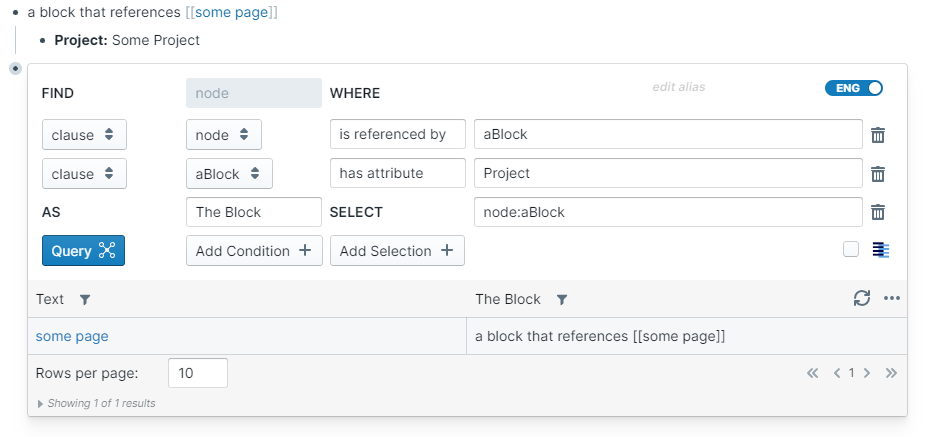The height and width of the screenshot is (437, 928).
Task: Open the results three-dots menu
Action: tap(892, 298)
